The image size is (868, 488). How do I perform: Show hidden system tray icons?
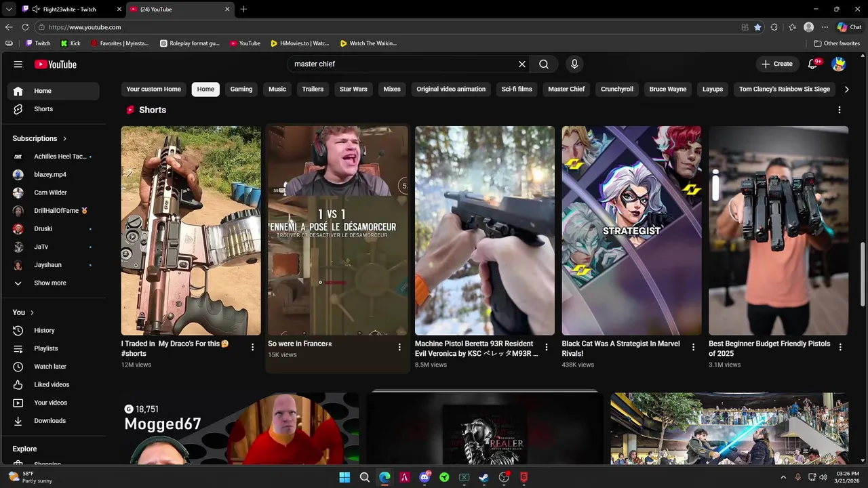[x=783, y=477]
